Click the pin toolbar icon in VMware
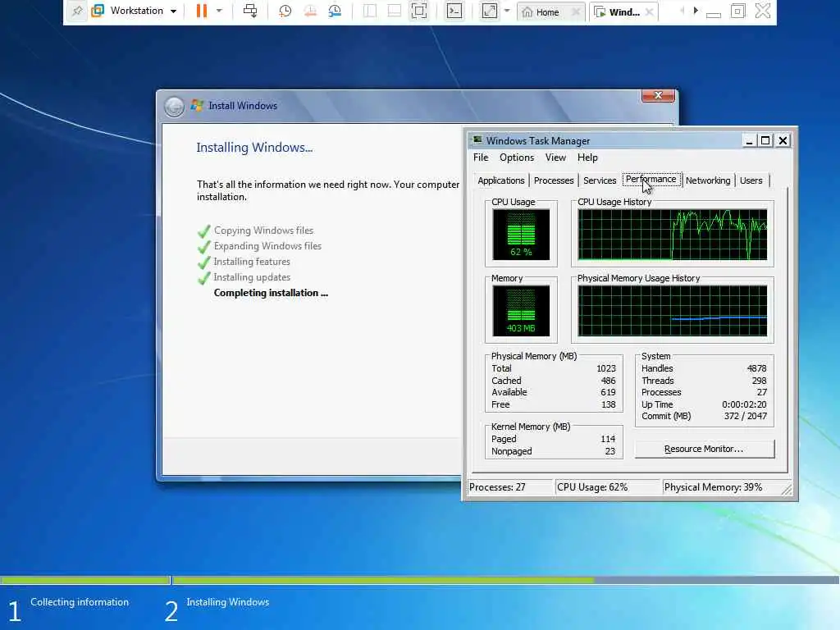 [x=77, y=11]
